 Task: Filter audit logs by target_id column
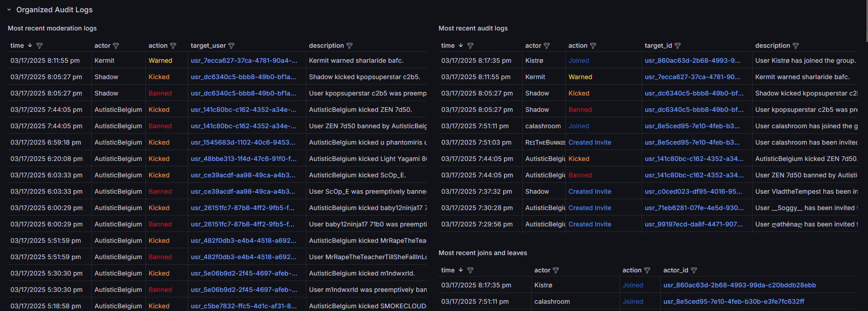(x=678, y=45)
